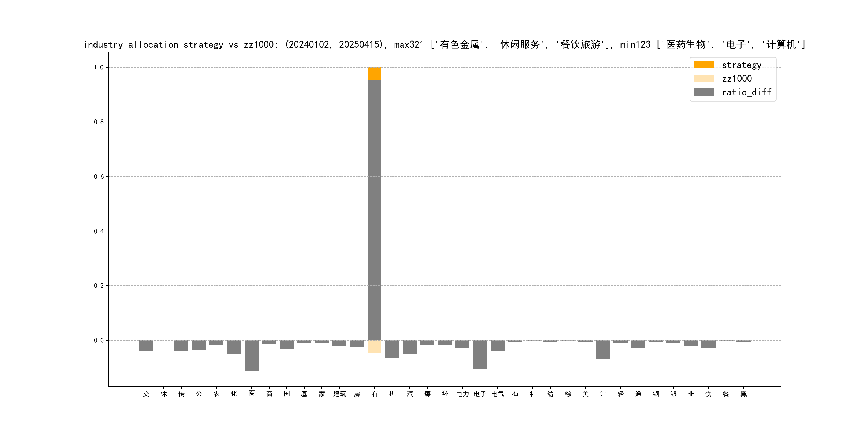Viewport: 868px width, 434px height.
Task: Click the negative gray bar above 医
Action: click(x=251, y=356)
